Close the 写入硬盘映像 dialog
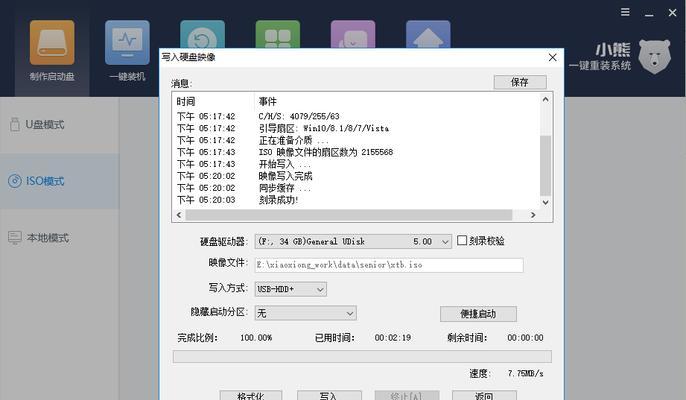Viewport: 686px width, 400px height. [553, 57]
